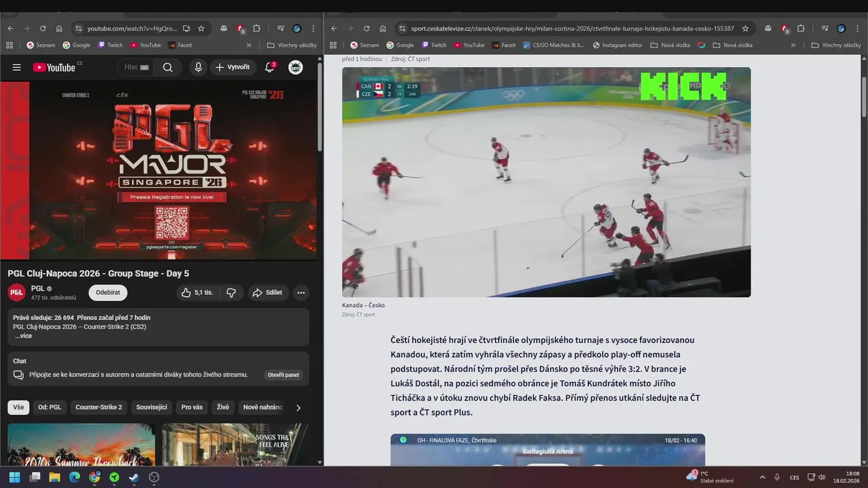Bookmark the Česká televize page with the star

(745, 28)
